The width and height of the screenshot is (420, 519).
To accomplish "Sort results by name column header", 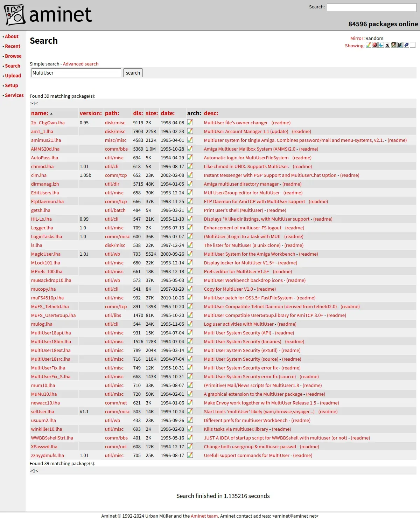I will click(40, 113).
